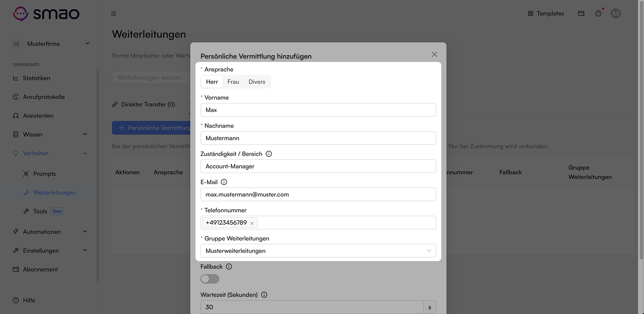Open Assistenten in the sidebar
This screenshot has height=314, width=644.
point(50,116)
